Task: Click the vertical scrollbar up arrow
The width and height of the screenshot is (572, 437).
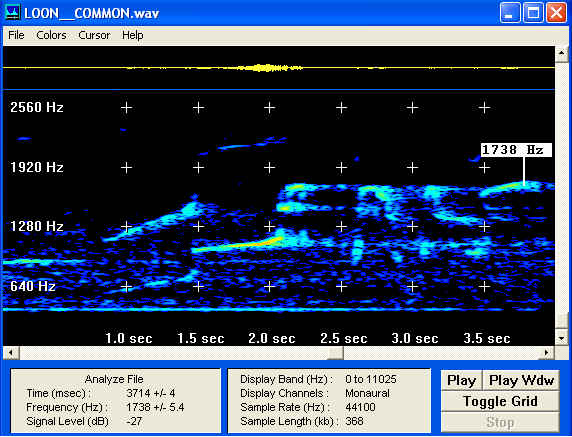Action: pos(561,54)
